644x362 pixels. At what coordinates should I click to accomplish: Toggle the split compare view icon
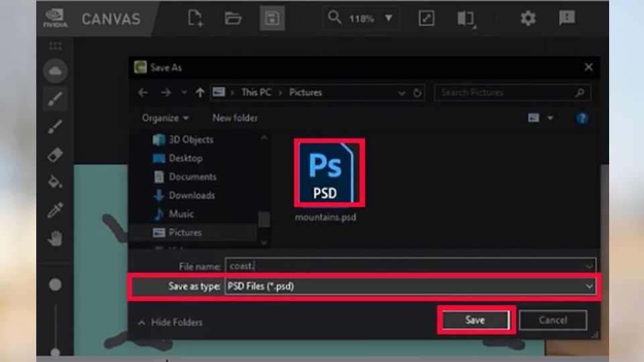466,19
